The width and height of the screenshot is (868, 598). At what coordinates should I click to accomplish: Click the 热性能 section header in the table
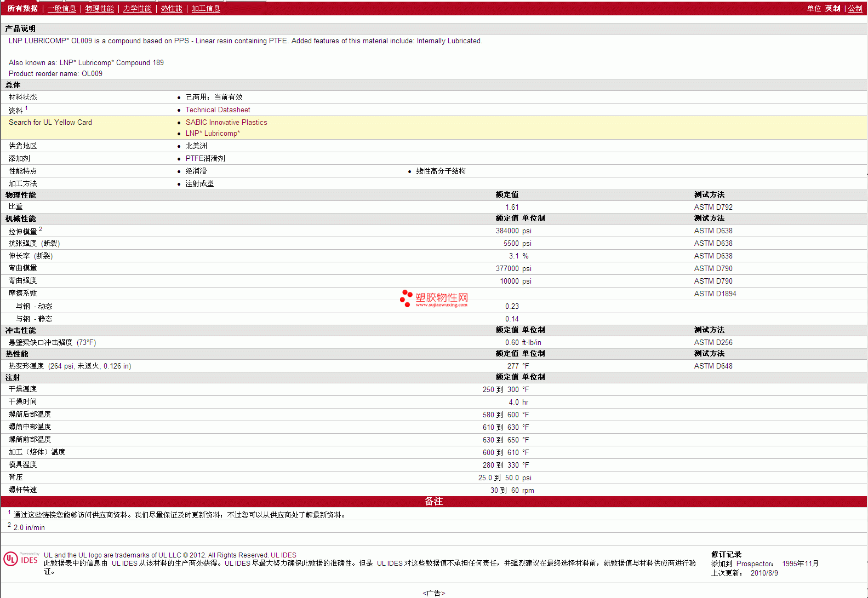coord(16,354)
